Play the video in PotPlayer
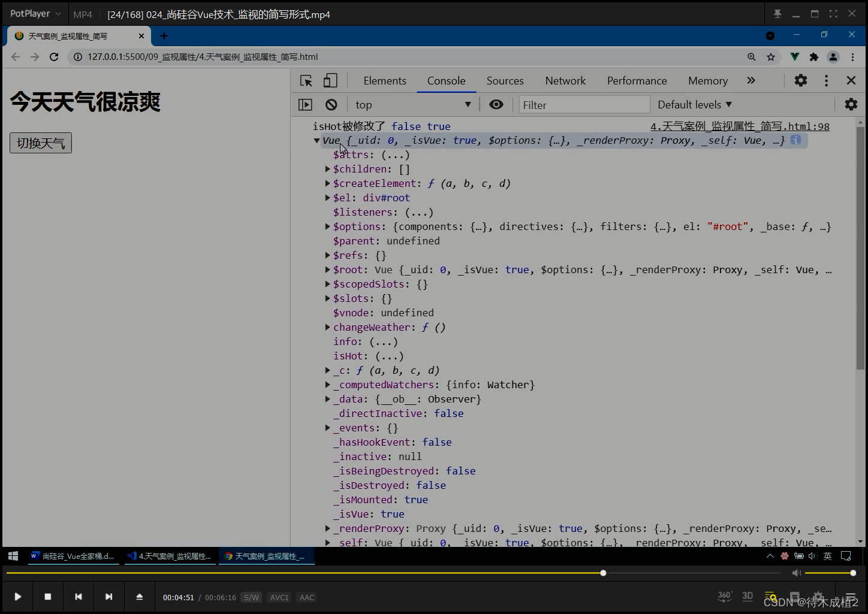The image size is (868, 614). pyautogui.click(x=18, y=597)
